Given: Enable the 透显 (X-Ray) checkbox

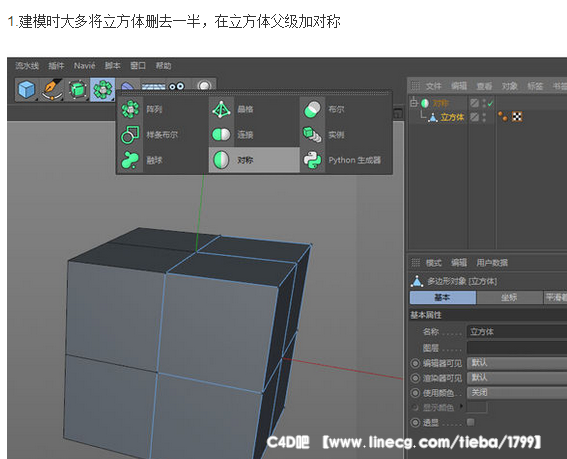Looking at the screenshot, I should click(470, 422).
